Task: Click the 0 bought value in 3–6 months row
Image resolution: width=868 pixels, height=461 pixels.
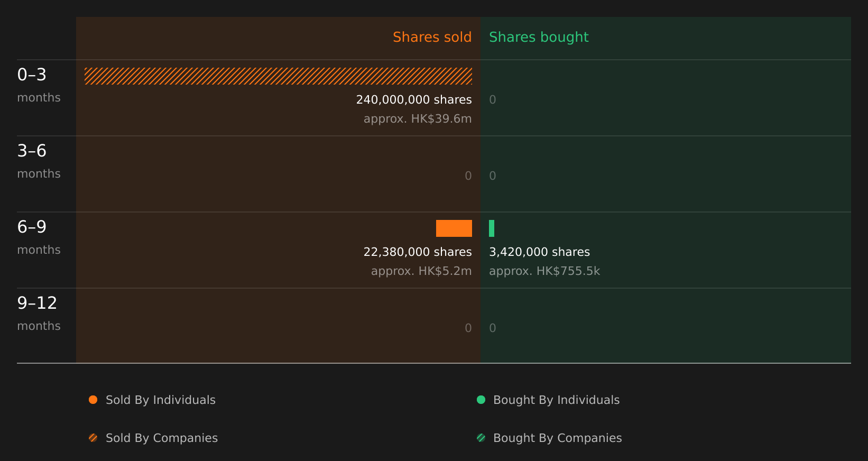Action: (493, 176)
